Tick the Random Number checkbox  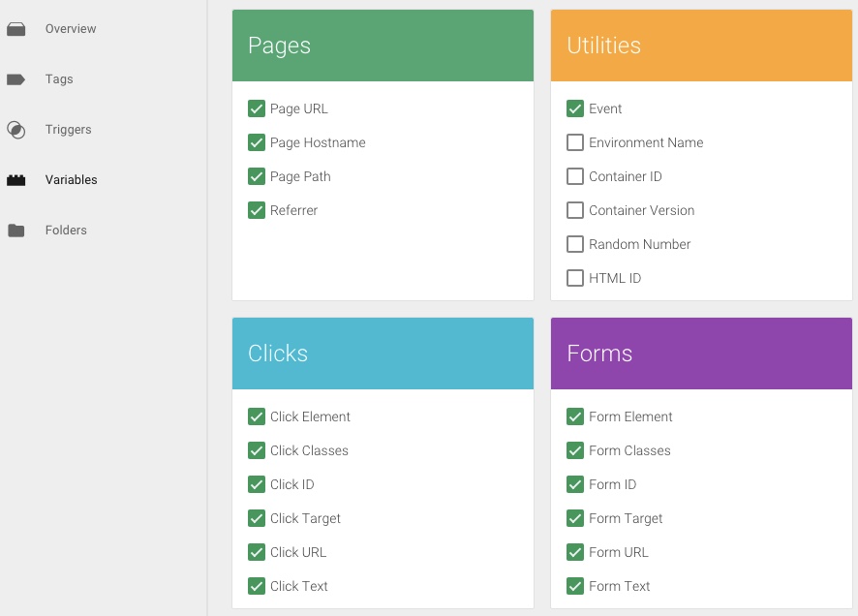pyautogui.click(x=575, y=244)
